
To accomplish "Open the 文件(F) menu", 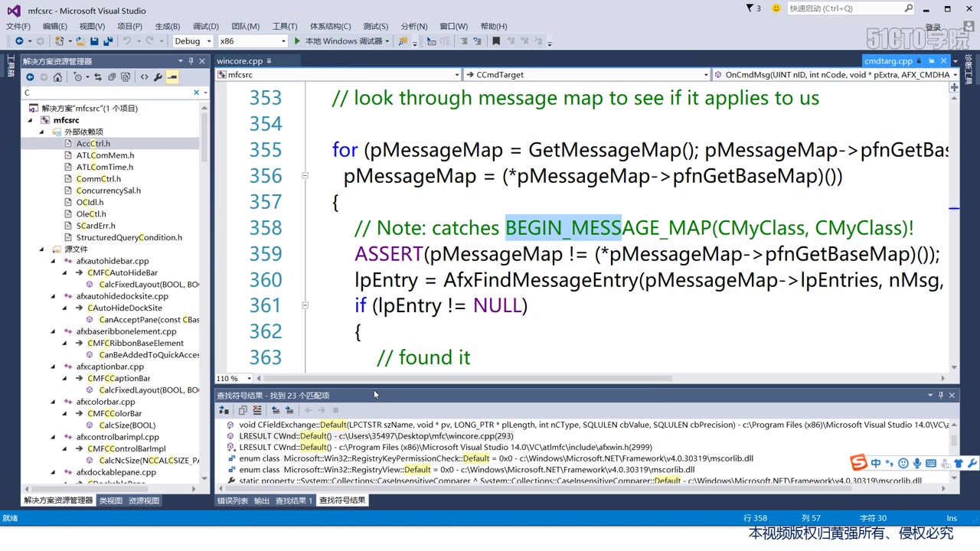I will tap(18, 26).
